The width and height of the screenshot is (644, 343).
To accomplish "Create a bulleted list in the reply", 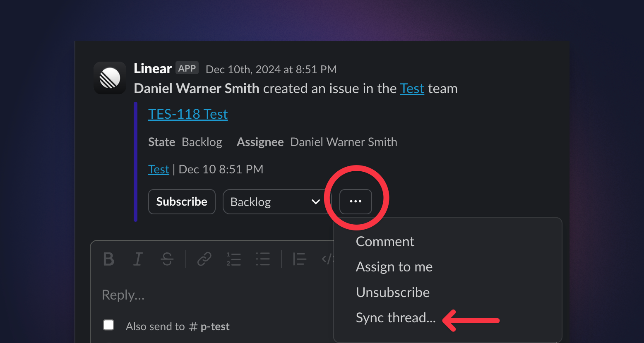I will [x=263, y=259].
